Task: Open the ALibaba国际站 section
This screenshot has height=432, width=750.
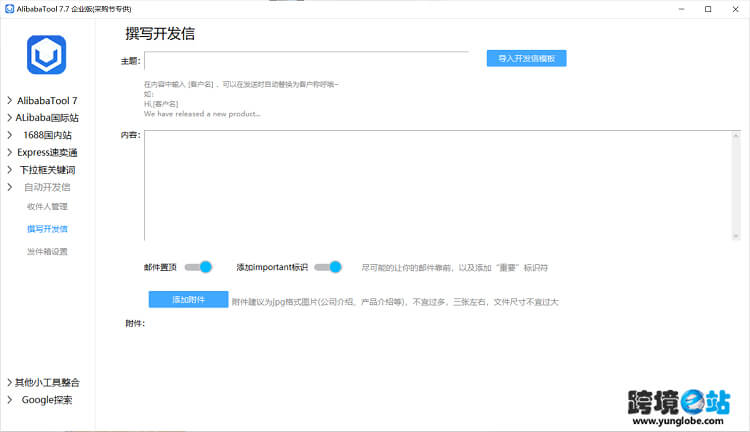Action: point(47,118)
